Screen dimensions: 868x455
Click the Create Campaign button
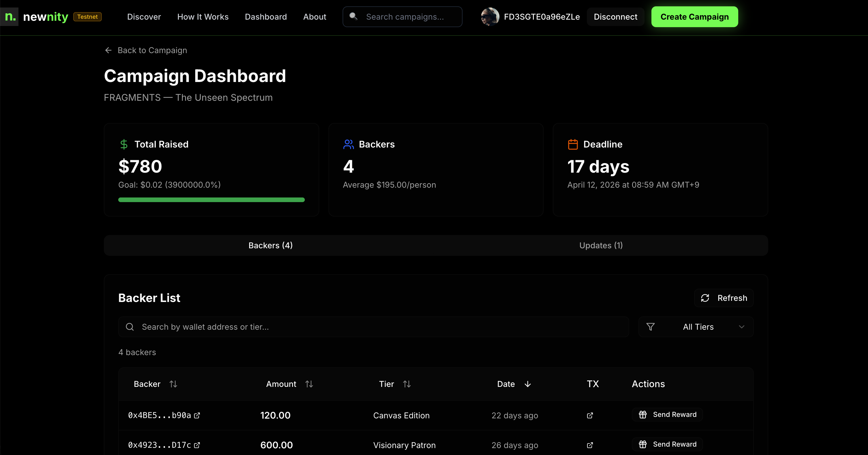(x=694, y=16)
